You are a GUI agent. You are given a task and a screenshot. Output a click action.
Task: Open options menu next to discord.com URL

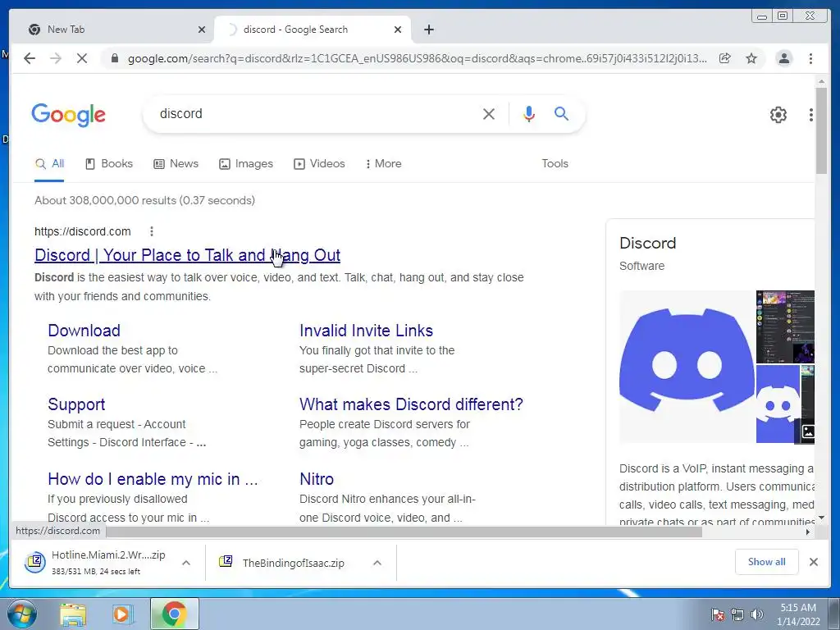(152, 231)
